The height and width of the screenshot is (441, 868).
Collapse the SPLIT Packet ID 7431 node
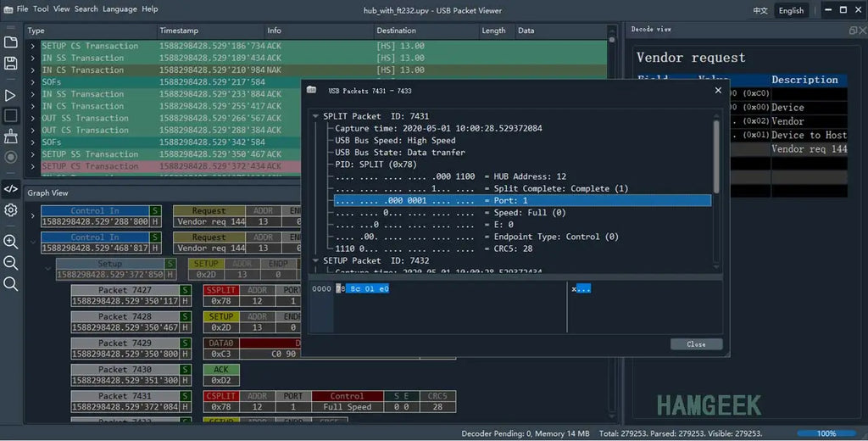click(x=315, y=116)
